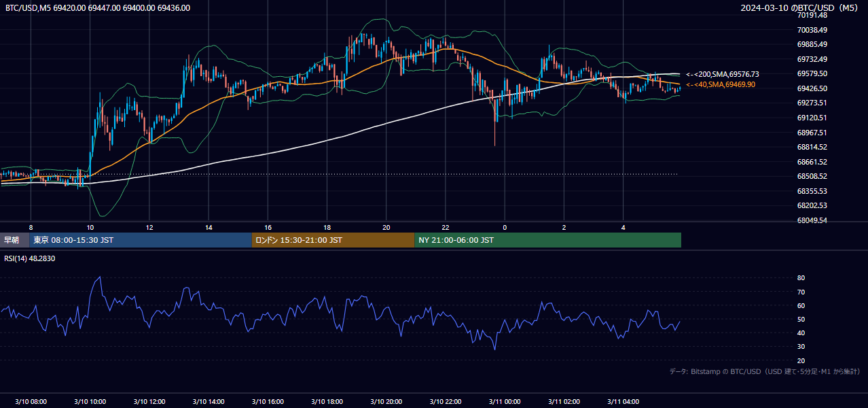Screen dimensions: 868x408
Task: Click the 69885.49 price axis value
Action: (x=812, y=44)
